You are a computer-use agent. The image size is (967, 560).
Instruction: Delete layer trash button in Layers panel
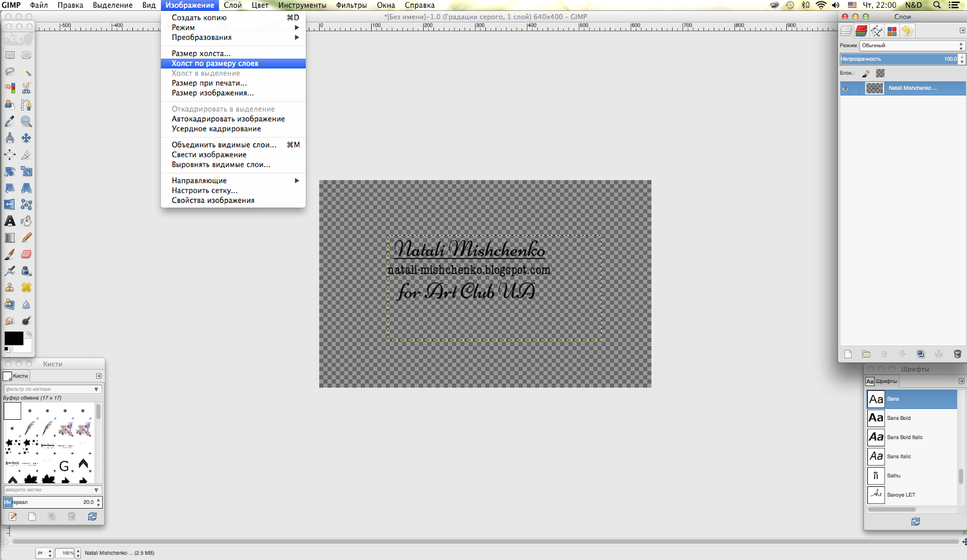(x=957, y=354)
